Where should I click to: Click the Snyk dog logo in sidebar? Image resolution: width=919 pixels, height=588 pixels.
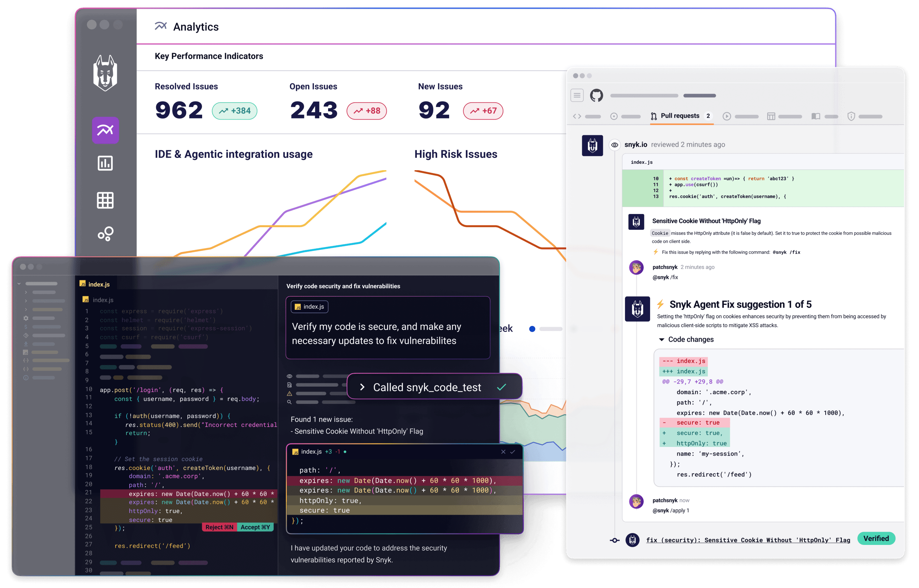point(105,73)
